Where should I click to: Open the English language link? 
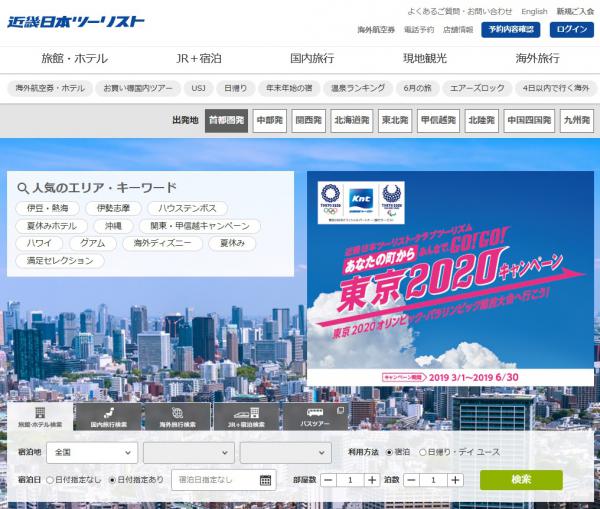pos(534,11)
